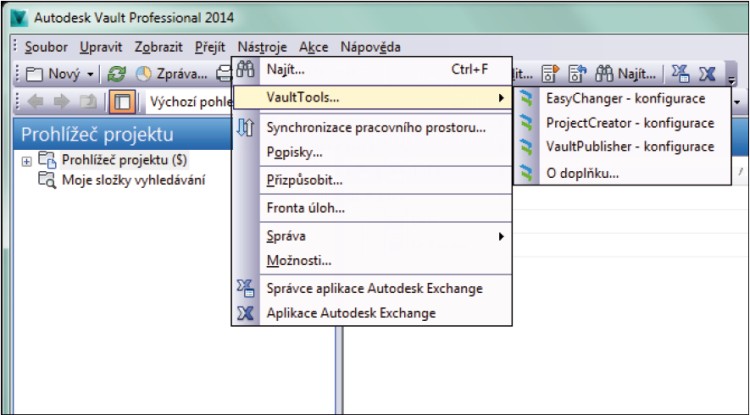750x415 pixels.
Task: Open the Nápověda menu
Action: [x=370, y=46]
